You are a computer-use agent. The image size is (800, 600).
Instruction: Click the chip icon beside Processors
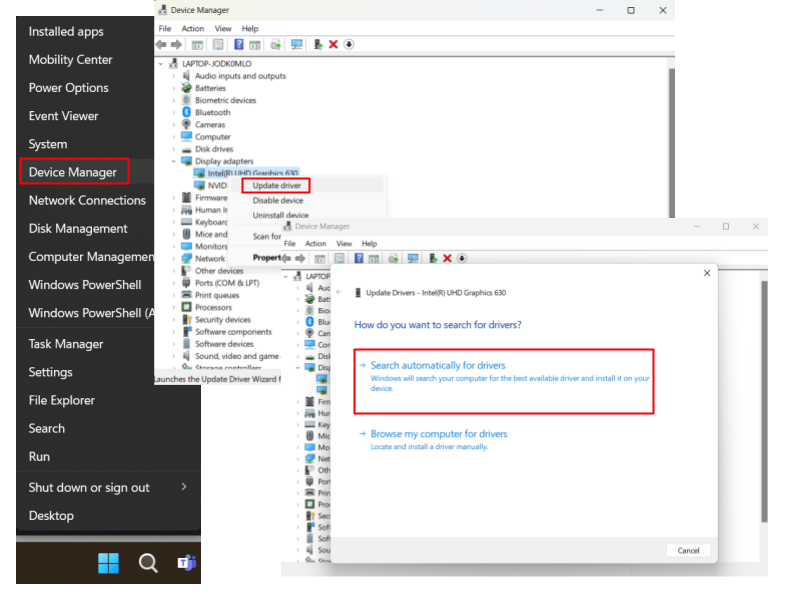tap(187, 307)
